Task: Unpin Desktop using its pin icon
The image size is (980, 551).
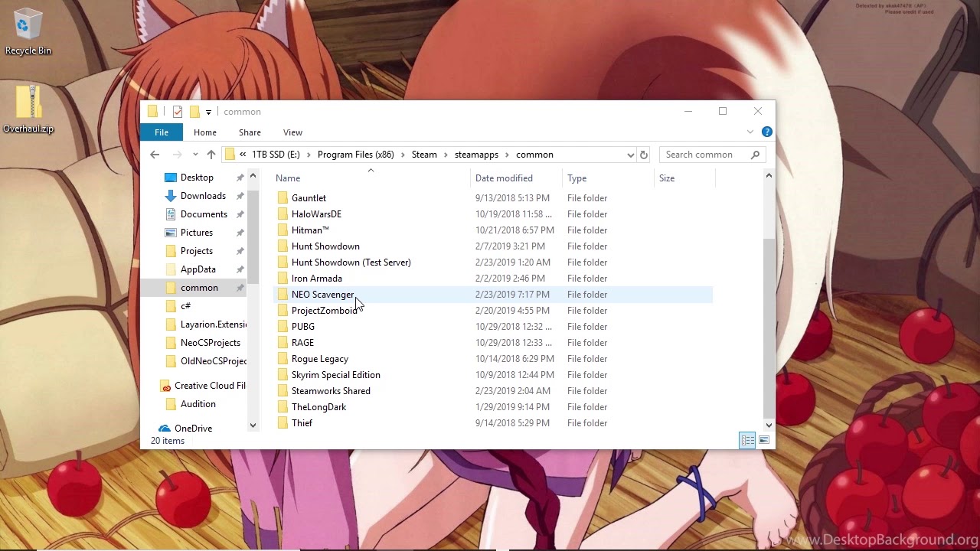Action: point(240,178)
